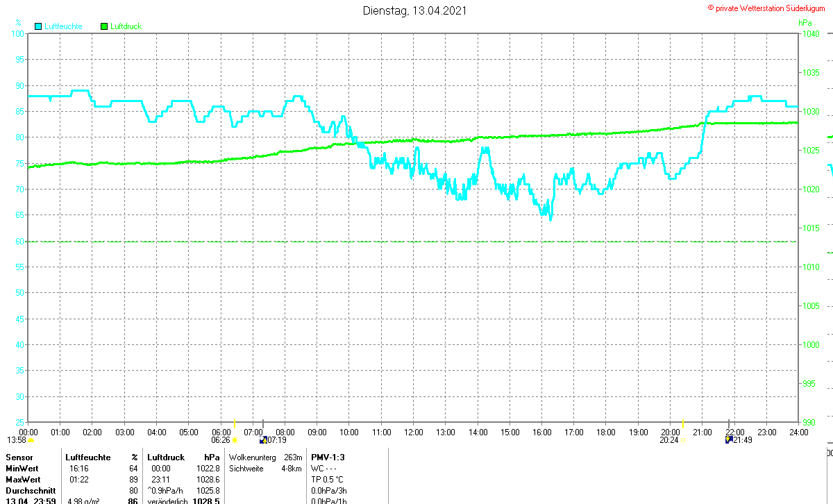Screen dimensions: 833x504
Task: Click the yellow half-sun icon near 13:58
Action: [31, 439]
